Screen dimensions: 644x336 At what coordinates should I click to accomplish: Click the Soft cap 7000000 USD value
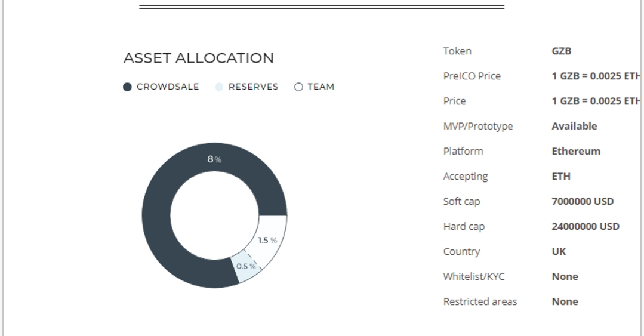coord(583,201)
